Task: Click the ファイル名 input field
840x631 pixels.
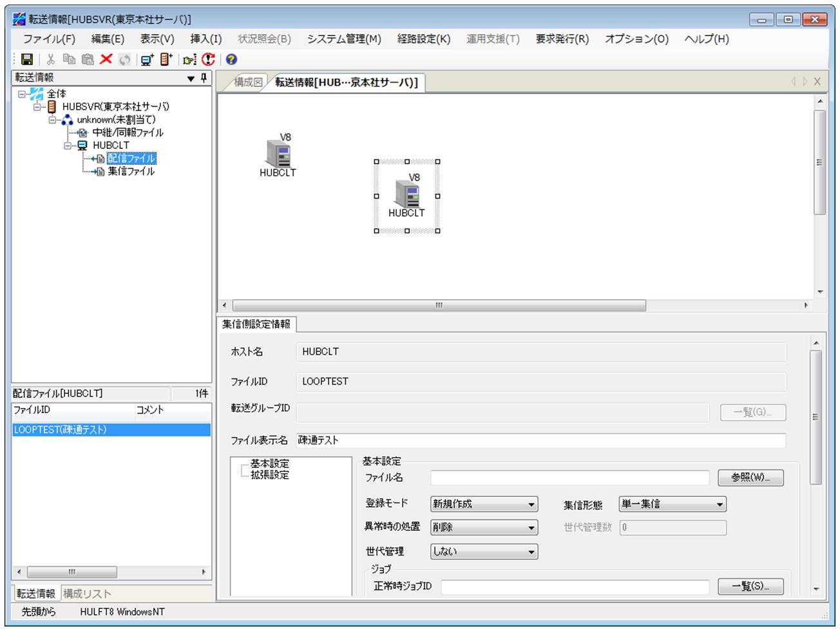Action: tap(569, 478)
